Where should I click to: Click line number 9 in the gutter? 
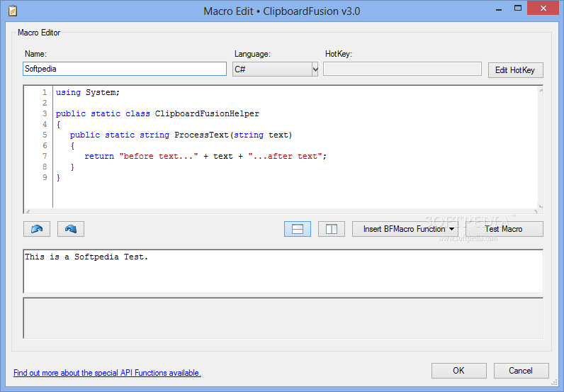pos(45,177)
